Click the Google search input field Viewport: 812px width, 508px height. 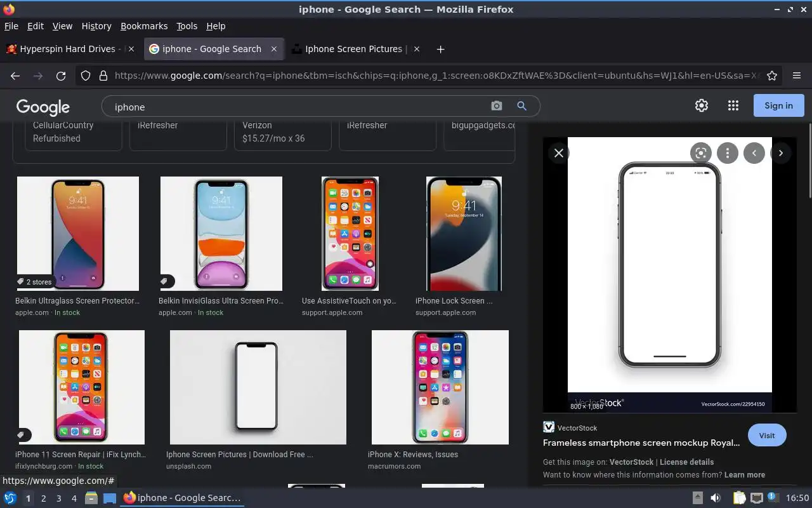(x=298, y=107)
